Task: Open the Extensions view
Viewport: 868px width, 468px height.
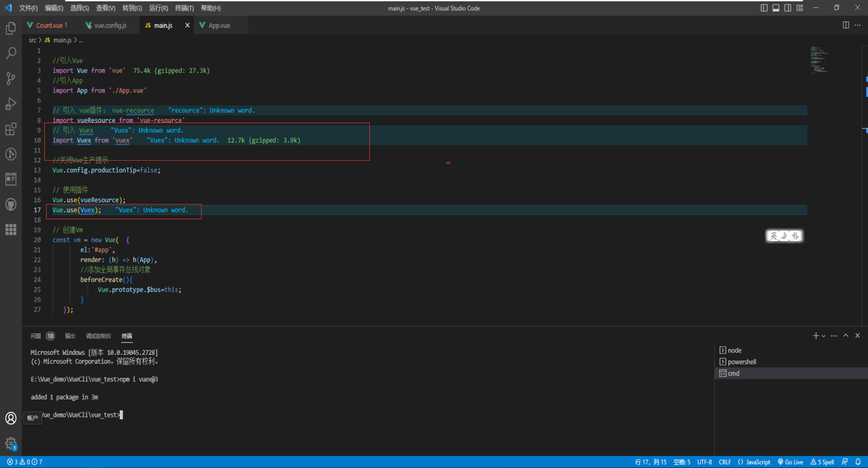Action: pyautogui.click(x=11, y=129)
